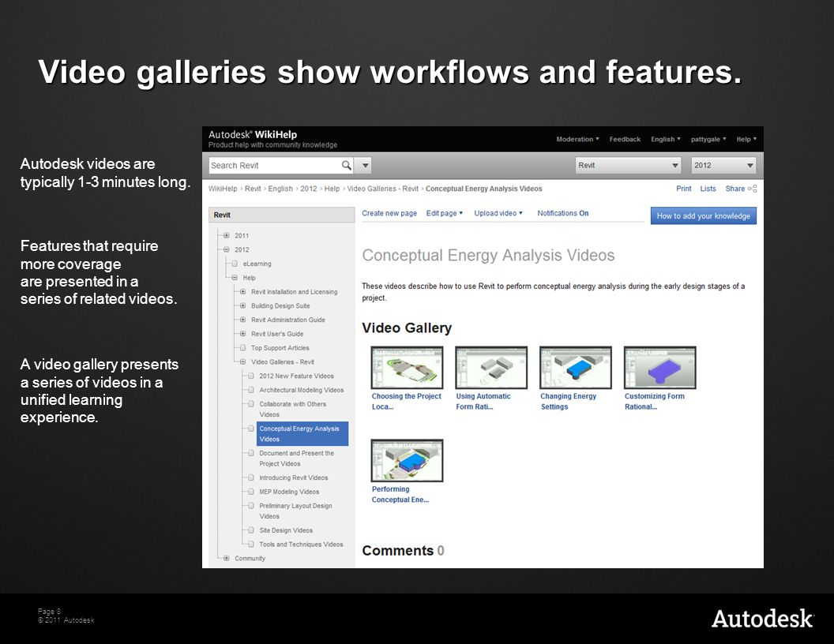Toggle Notifications On
Screen dimensions: 834x644
[563, 213]
